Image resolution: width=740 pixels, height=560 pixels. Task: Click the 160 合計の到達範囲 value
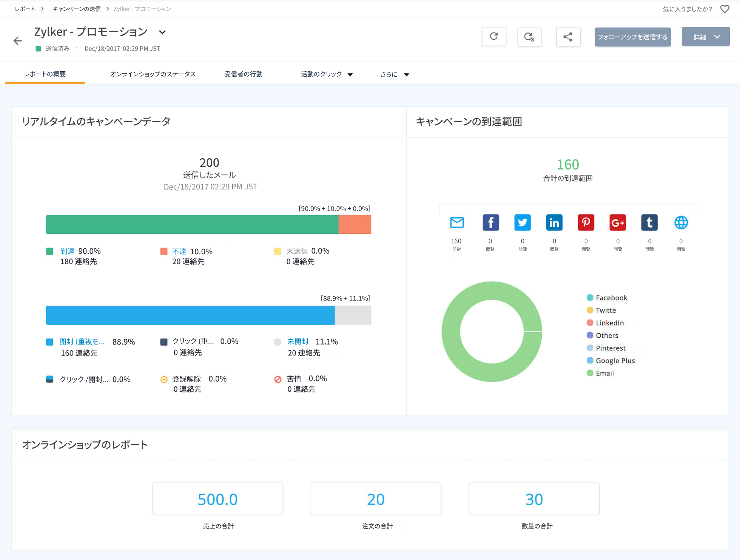[568, 165]
